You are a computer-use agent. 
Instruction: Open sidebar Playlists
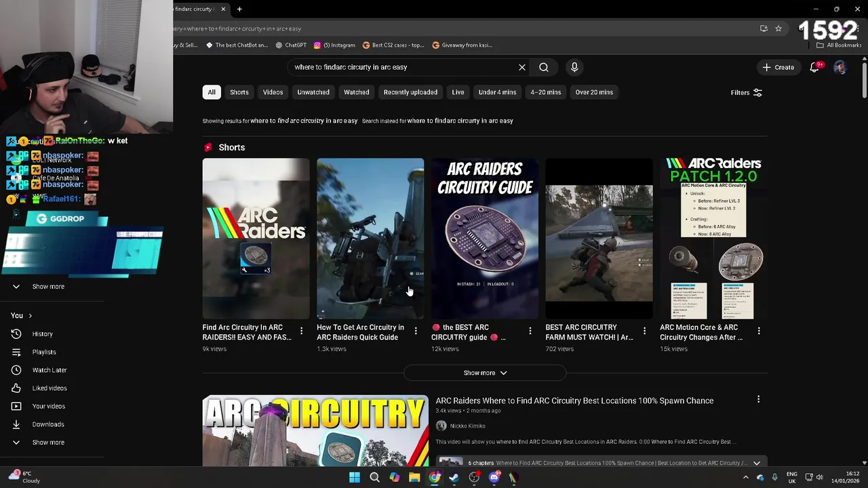pos(44,352)
